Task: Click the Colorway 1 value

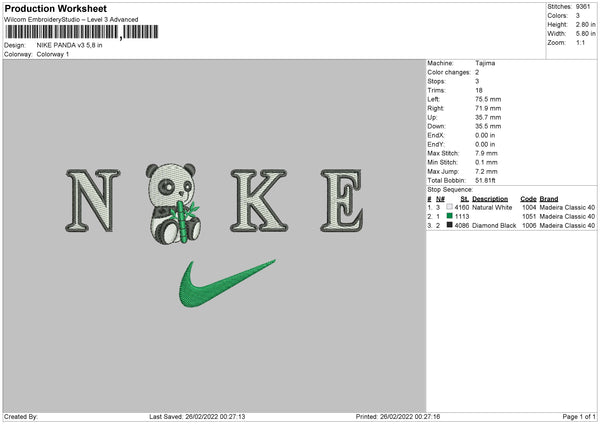Action: click(x=53, y=54)
